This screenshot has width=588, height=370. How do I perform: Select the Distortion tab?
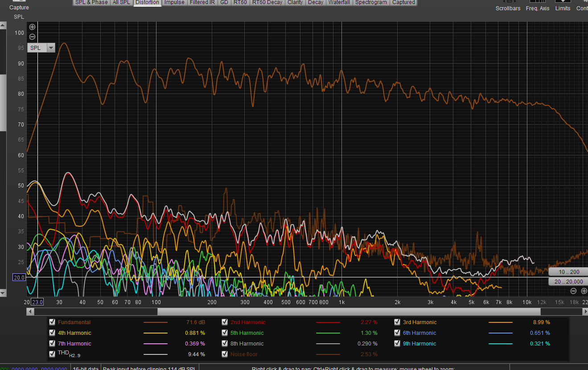click(148, 2)
